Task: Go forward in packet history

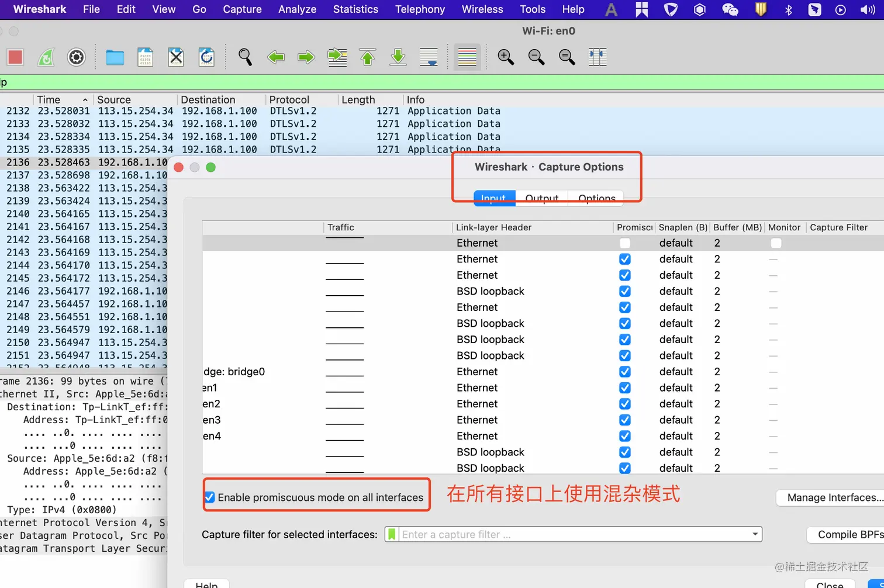Action: pyautogui.click(x=306, y=57)
